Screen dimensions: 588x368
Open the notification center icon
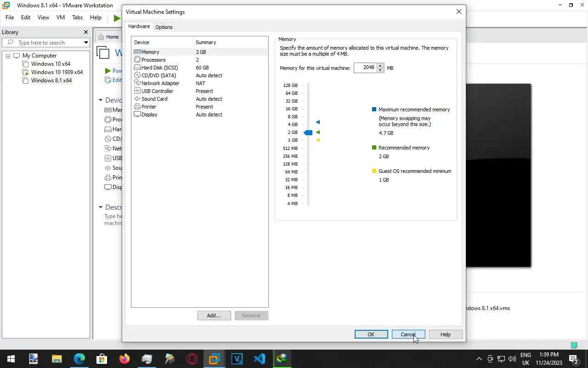(573, 359)
